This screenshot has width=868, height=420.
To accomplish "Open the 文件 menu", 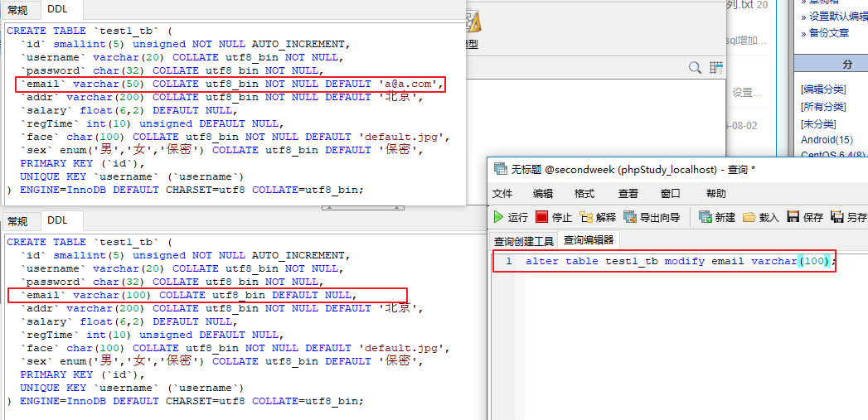I will [x=502, y=194].
